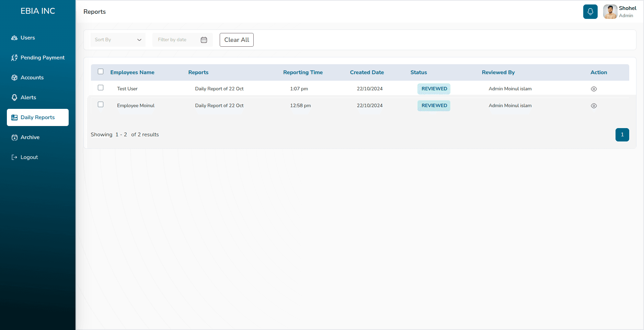Click the Daily Reports sidebar icon
The image size is (644, 330).
pos(14,117)
